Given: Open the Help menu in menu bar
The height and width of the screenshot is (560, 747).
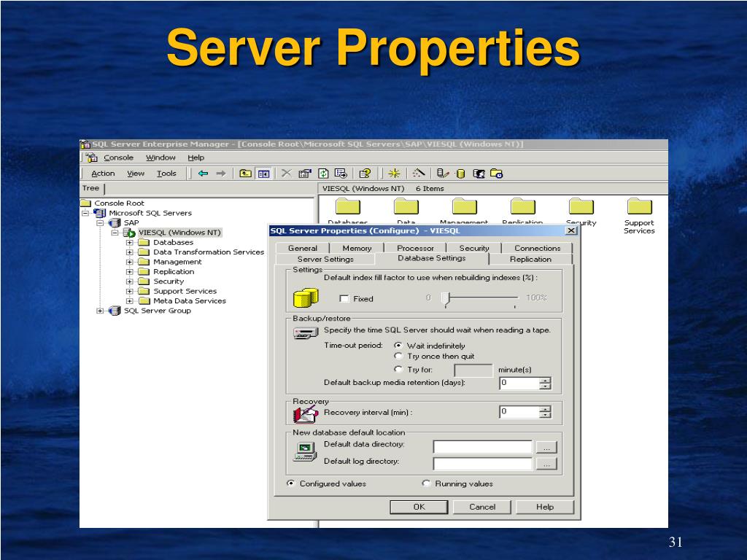Looking at the screenshot, I should point(196,157).
